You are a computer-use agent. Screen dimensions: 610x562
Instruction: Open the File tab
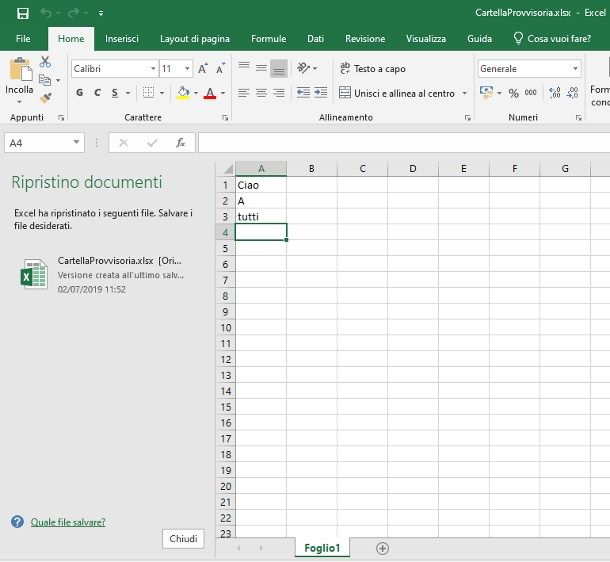[23, 39]
